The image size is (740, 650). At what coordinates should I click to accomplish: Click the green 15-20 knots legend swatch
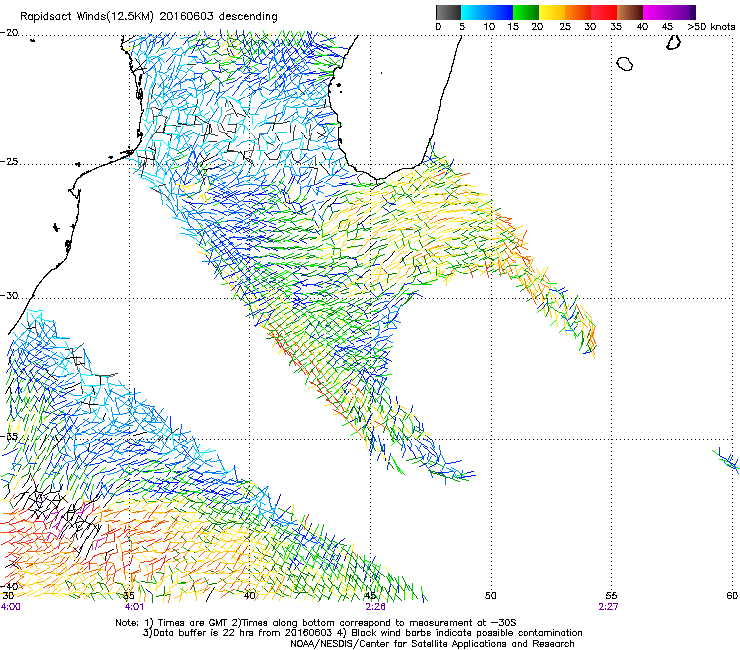click(526, 12)
